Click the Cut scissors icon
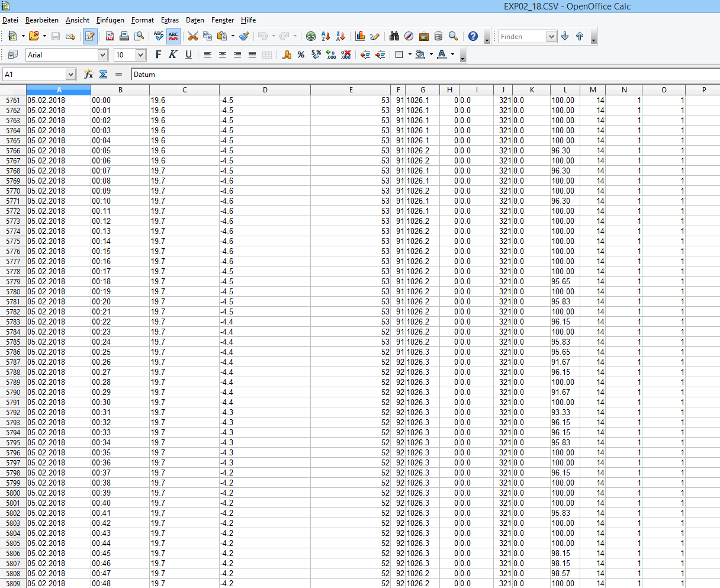The height and width of the screenshot is (588, 720). [x=193, y=36]
